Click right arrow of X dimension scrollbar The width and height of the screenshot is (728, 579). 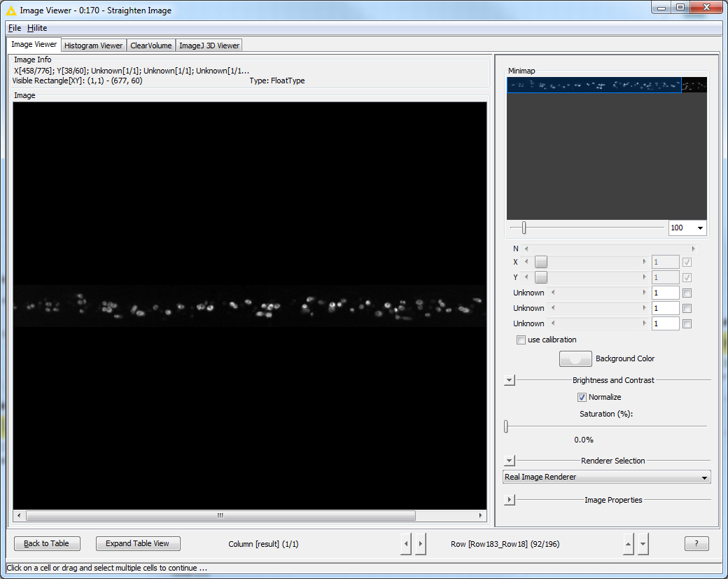pyautogui.click(x=644, y=262)
